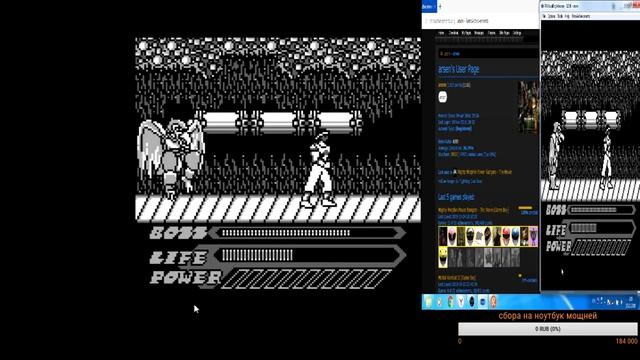The image size is (640, 360).
Task: Switch to the blue active browser tab
Action: [x=429, y=6]
